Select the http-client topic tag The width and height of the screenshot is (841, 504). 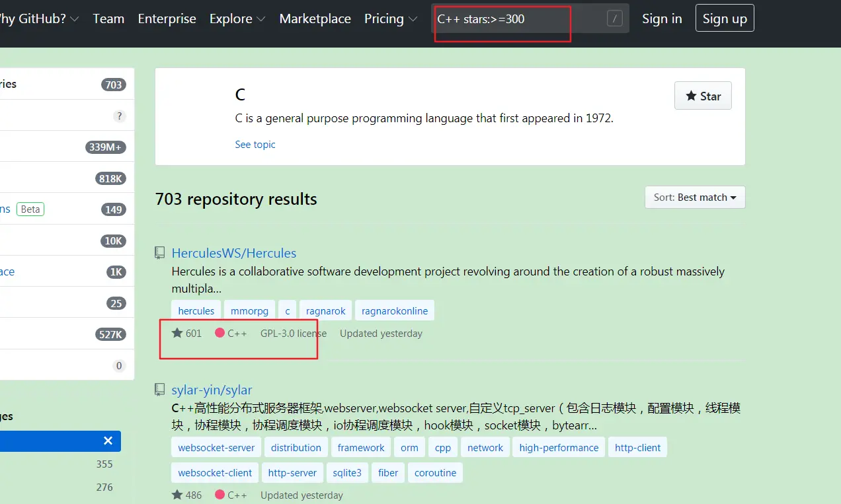[x=637, y=447]
